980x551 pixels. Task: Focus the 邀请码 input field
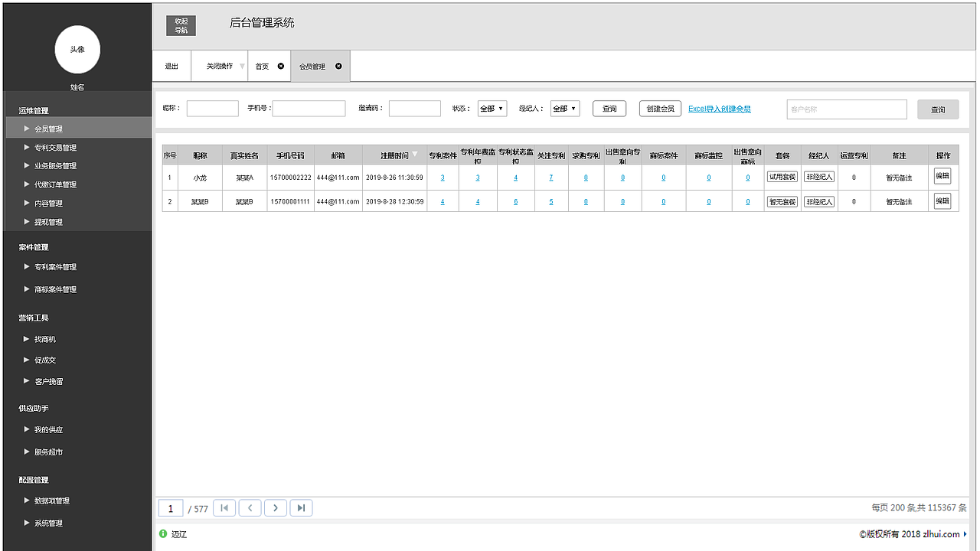(415, 109)
